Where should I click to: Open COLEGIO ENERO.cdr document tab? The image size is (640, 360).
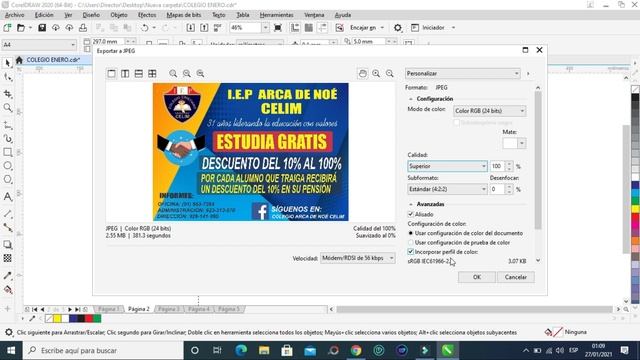(53, 60)
